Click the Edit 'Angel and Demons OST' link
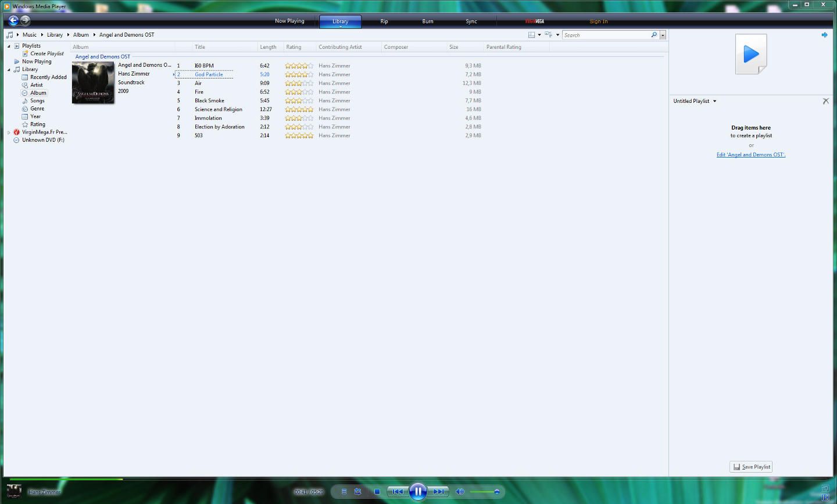Screen dimensions: 837x504 click(x=751, y=155)
